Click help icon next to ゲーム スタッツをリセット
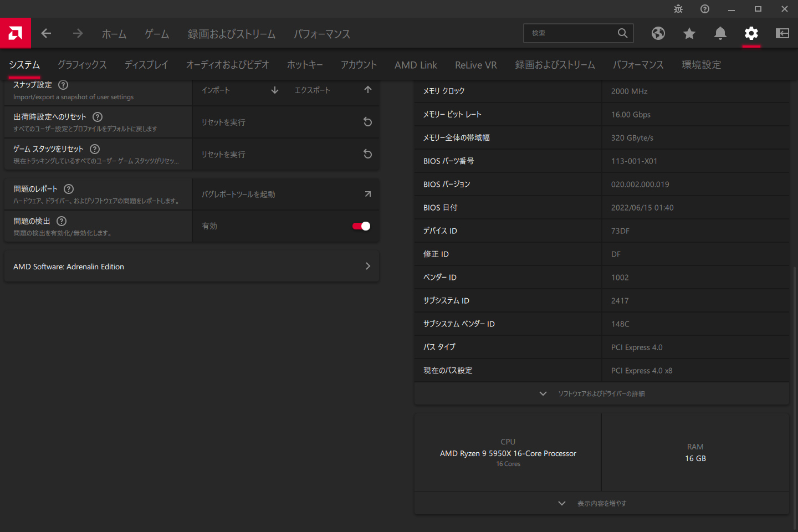 (x=95, y=149)
